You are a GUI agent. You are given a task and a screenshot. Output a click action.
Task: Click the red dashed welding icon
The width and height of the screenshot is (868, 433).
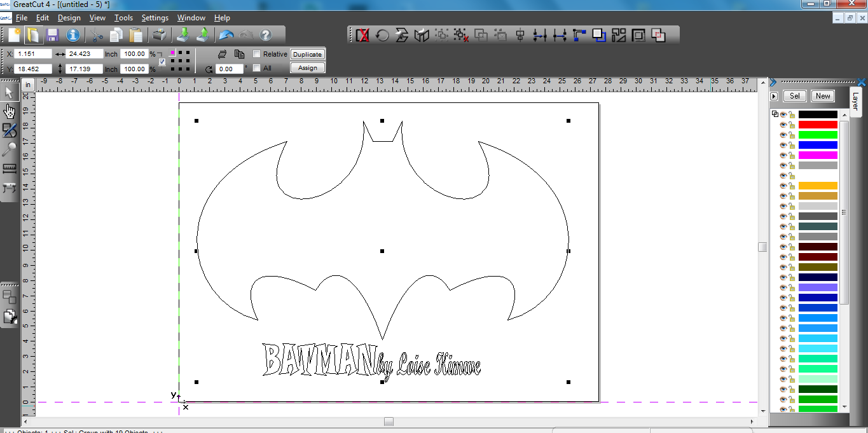point(658,36)
